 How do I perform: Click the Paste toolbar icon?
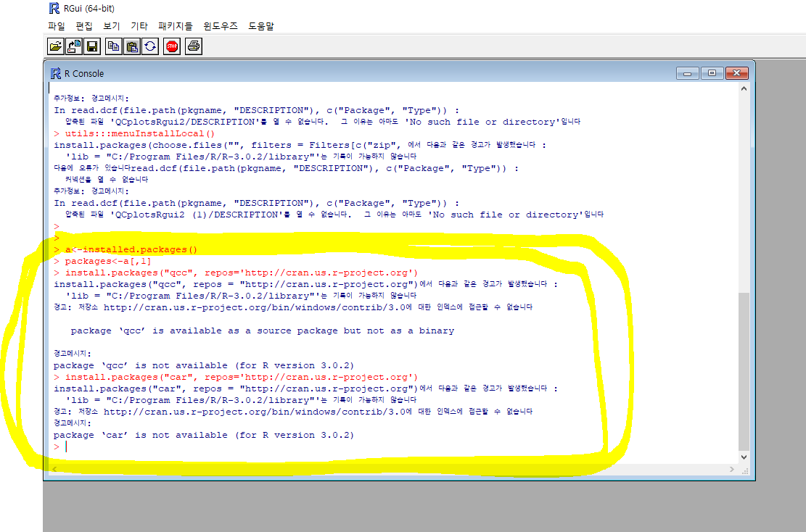[132, 47]
